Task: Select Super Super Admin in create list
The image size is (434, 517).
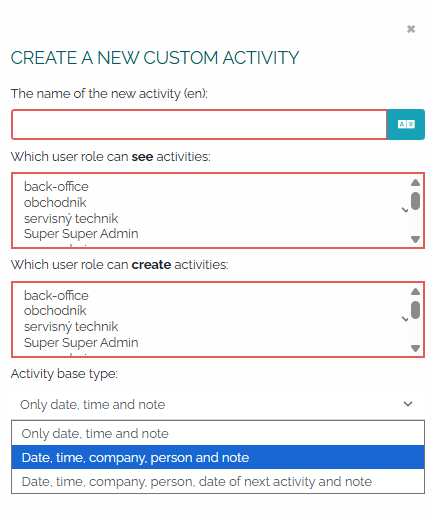Action: click(81, 343)
